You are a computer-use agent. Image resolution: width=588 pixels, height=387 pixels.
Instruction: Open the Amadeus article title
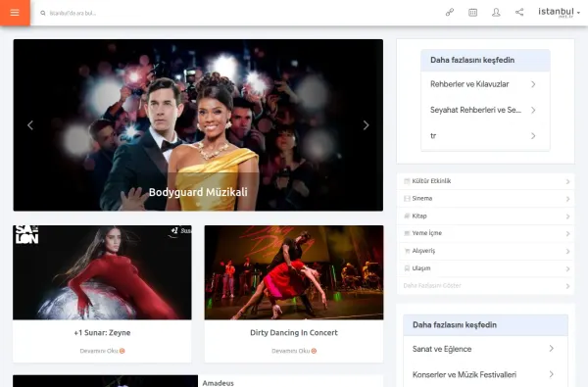[218, 383]
